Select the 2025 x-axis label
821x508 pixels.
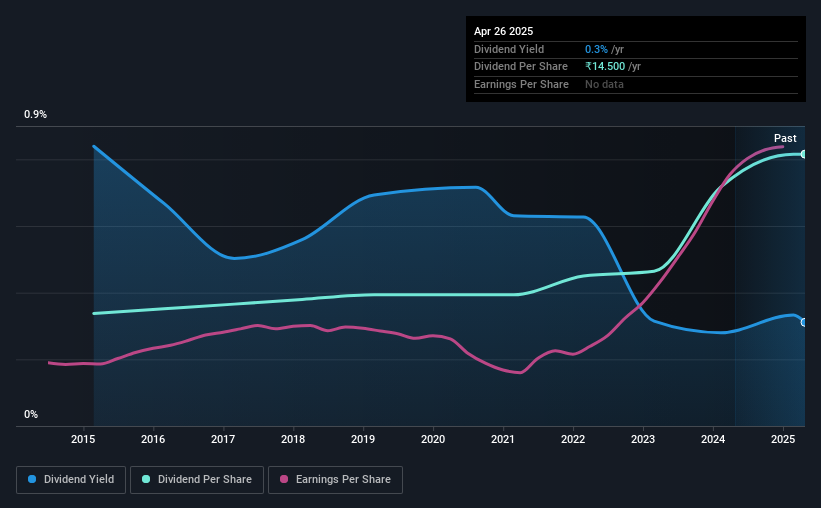(x=783, y=439)
